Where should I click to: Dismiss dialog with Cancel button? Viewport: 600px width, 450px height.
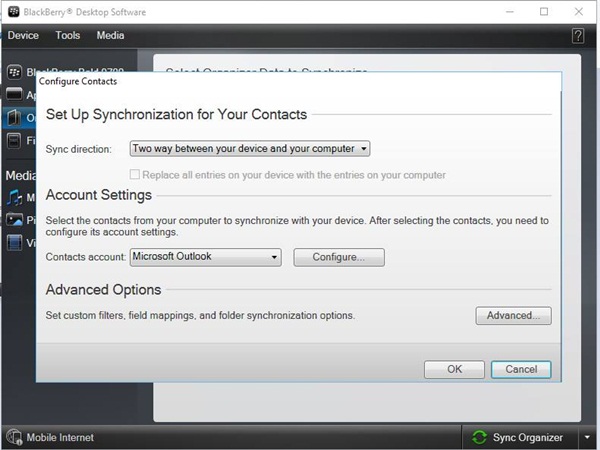(521, 369)
